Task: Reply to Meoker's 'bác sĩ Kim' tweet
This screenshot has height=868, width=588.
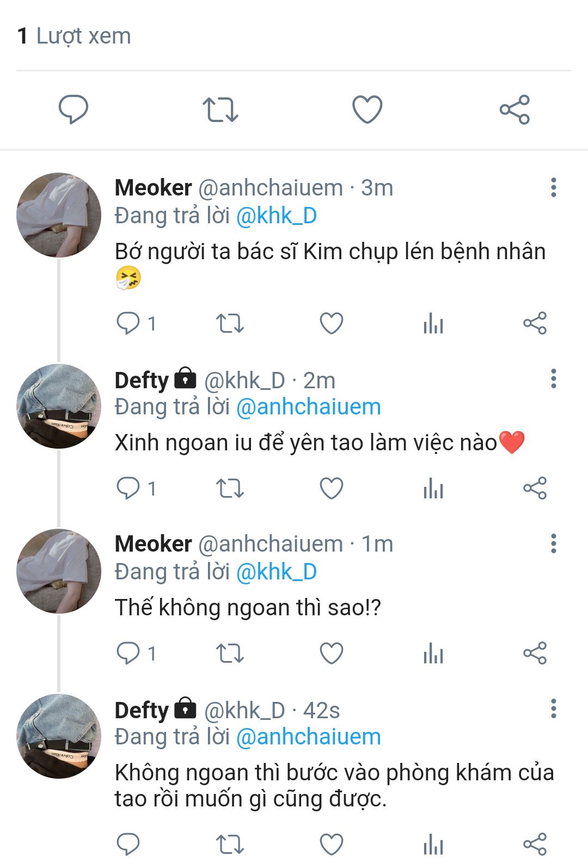Action: point(128,323)
